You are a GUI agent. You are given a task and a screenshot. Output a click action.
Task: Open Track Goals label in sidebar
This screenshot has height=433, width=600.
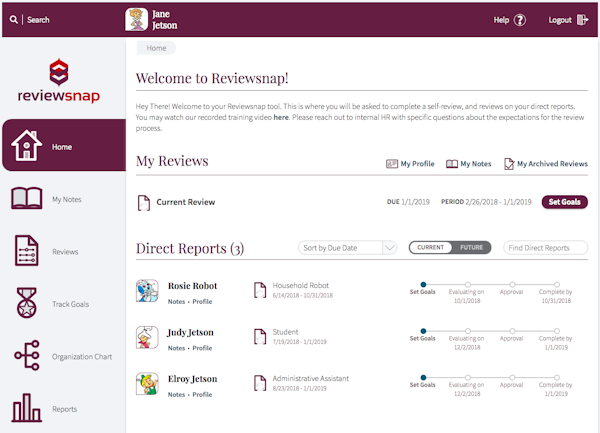70,304
